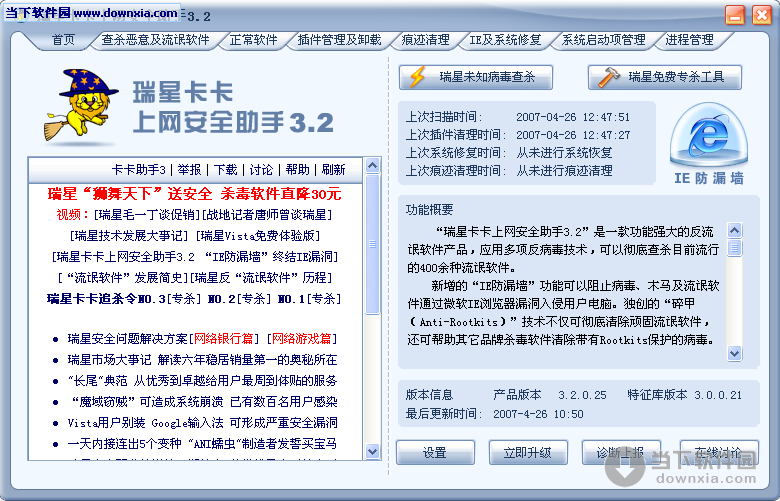This screenshot has width=780, height=501.
Task: Click the NO.2 专杀 link
Action: pos(253,299)
